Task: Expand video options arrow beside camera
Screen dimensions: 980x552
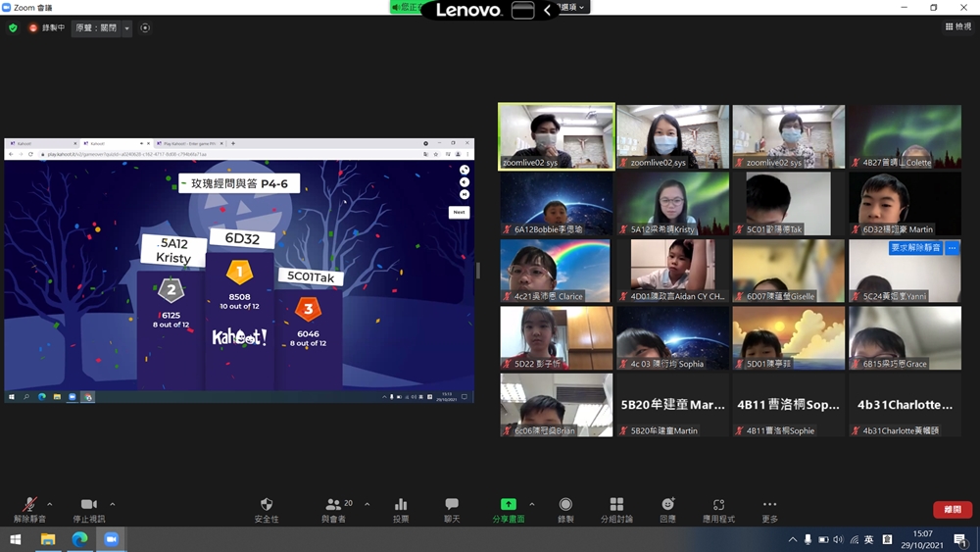Action: tap(113, 504)
